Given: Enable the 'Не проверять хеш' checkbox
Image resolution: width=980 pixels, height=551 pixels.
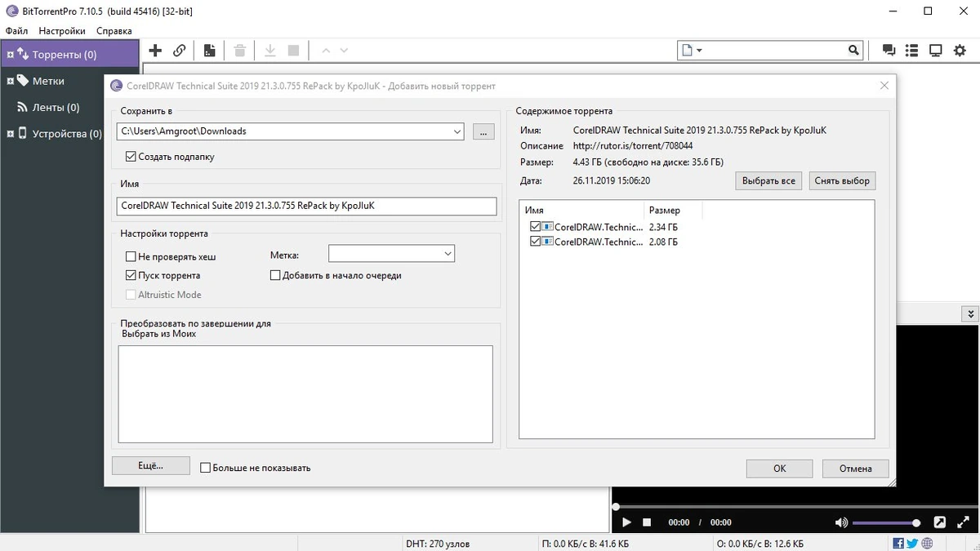Looking at the screenshot, I should (131, 256).
